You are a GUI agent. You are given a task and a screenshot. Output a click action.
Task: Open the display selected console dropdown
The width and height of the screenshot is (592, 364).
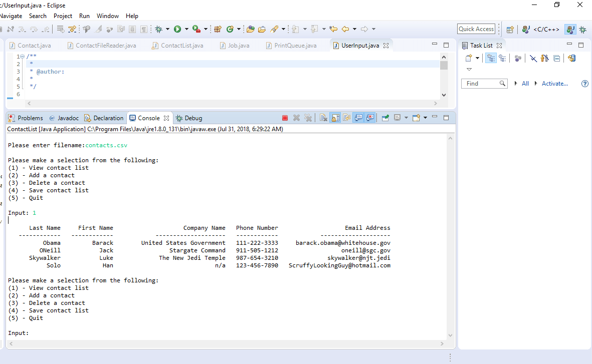pos(406,118)
